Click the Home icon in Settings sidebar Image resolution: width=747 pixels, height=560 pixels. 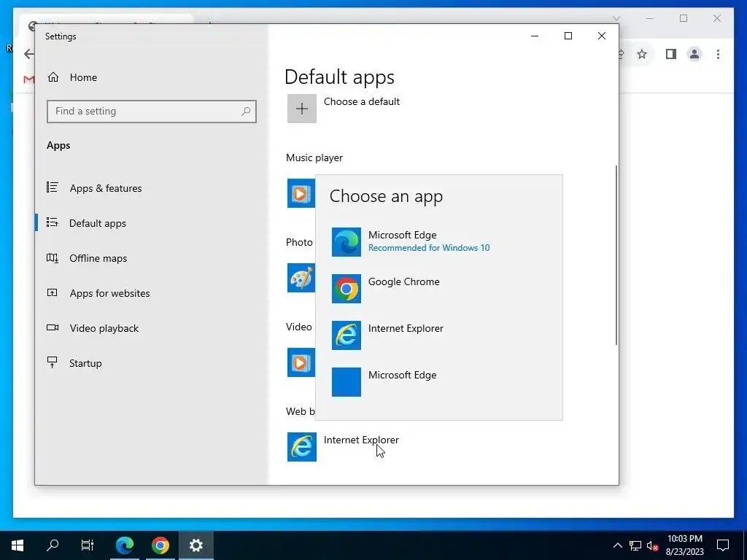[x=53, y=77]
